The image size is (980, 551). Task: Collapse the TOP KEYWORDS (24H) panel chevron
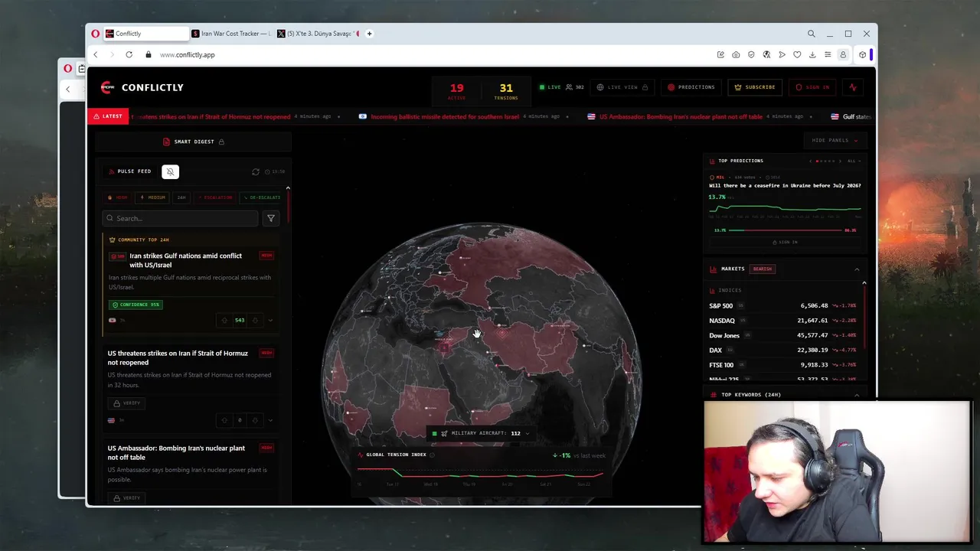pos(857,395)
